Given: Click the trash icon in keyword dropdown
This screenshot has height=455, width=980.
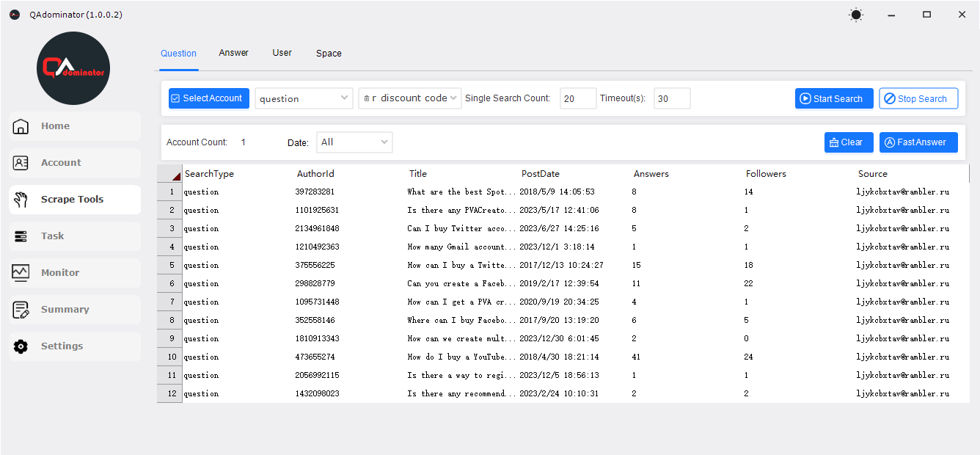Looking at the screenshot, I should pyautogui.click(x=367, y=98).
